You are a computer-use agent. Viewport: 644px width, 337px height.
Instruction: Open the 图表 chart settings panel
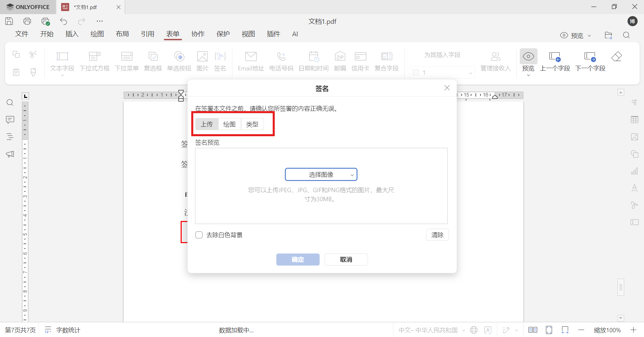[x=634, y=171]
